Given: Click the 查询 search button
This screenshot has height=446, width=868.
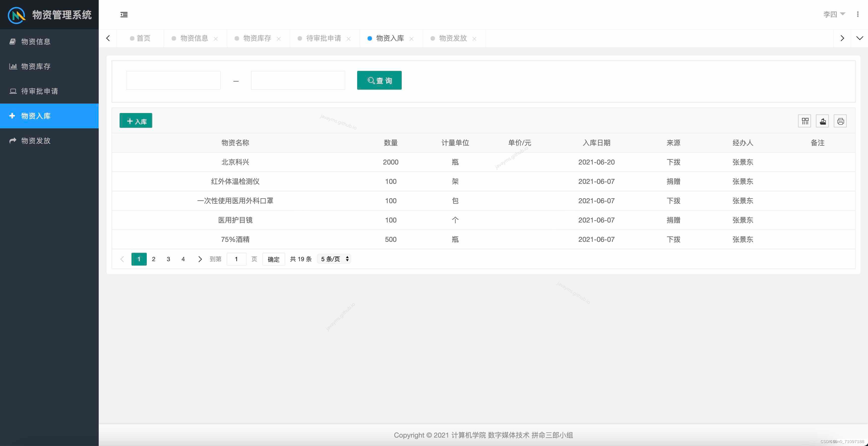Looking at the screenshot, I should click(x=379, y=81).
